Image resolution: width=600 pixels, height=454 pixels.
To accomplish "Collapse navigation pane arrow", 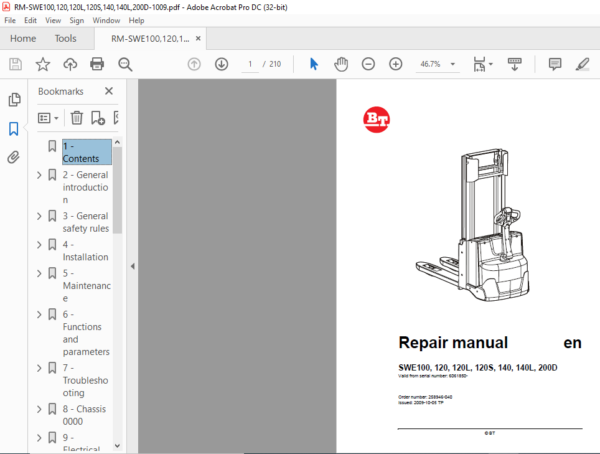I will tap(132, 266).
